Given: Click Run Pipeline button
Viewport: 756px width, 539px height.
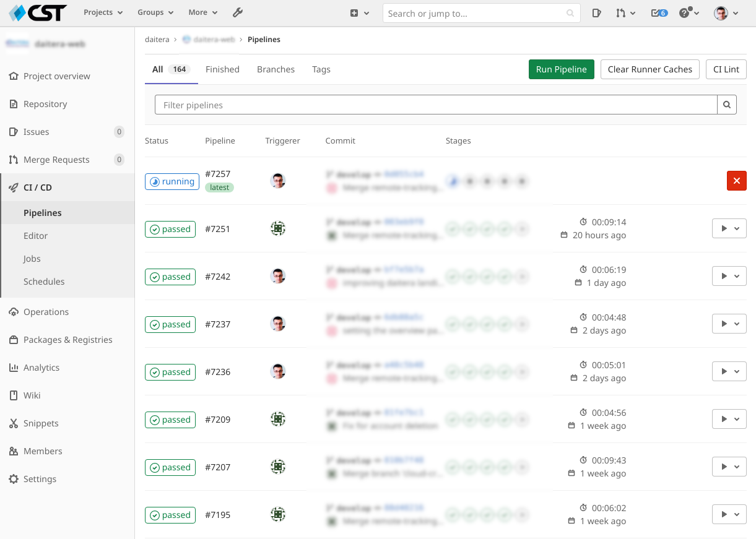Looking at the screenshot, I should tap(562, 69).
